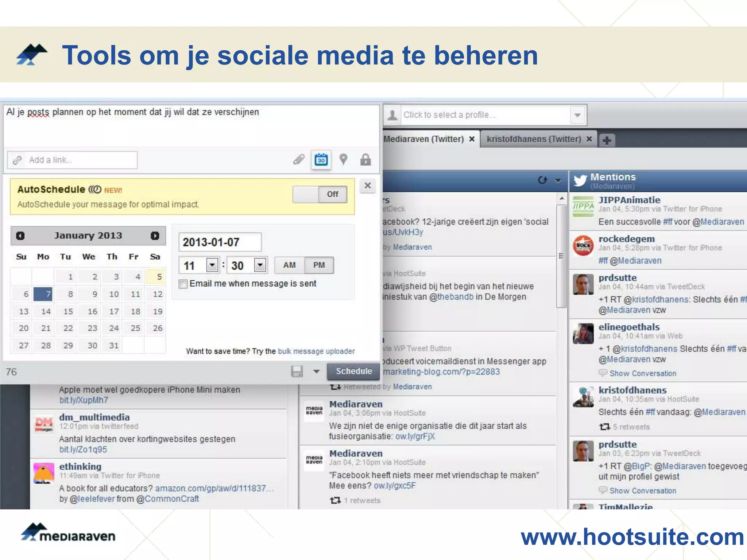747x560 pixels.
Task: Select January 15 in calendar
Action: click(66, 311)
